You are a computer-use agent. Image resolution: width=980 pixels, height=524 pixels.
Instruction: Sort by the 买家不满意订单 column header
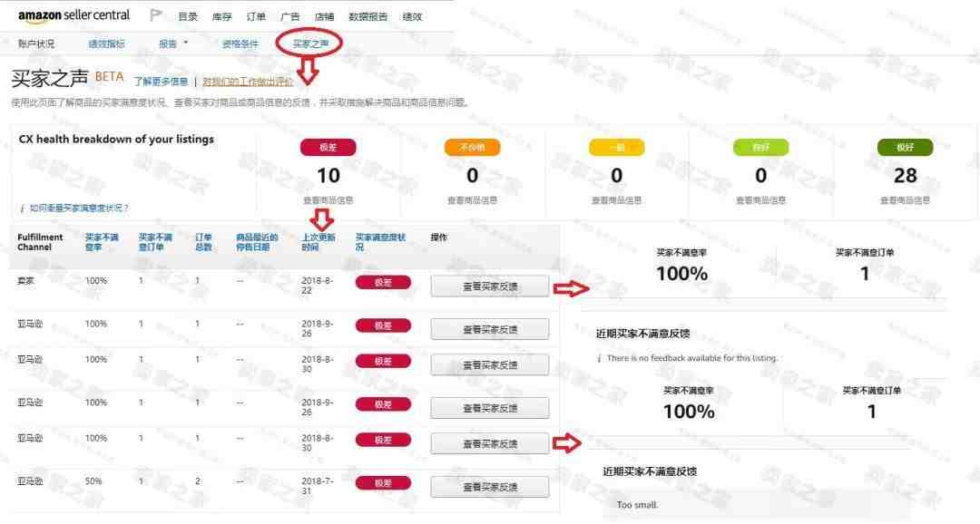click(156, 242)
